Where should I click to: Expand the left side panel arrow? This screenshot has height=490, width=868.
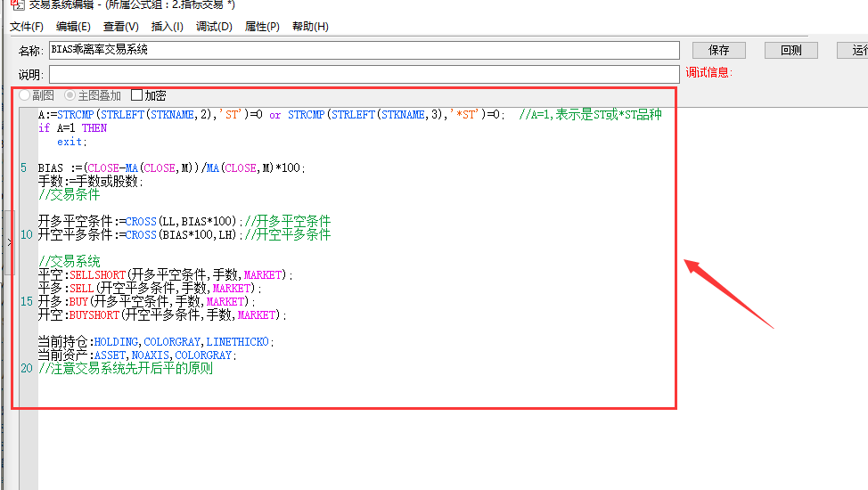10,242
